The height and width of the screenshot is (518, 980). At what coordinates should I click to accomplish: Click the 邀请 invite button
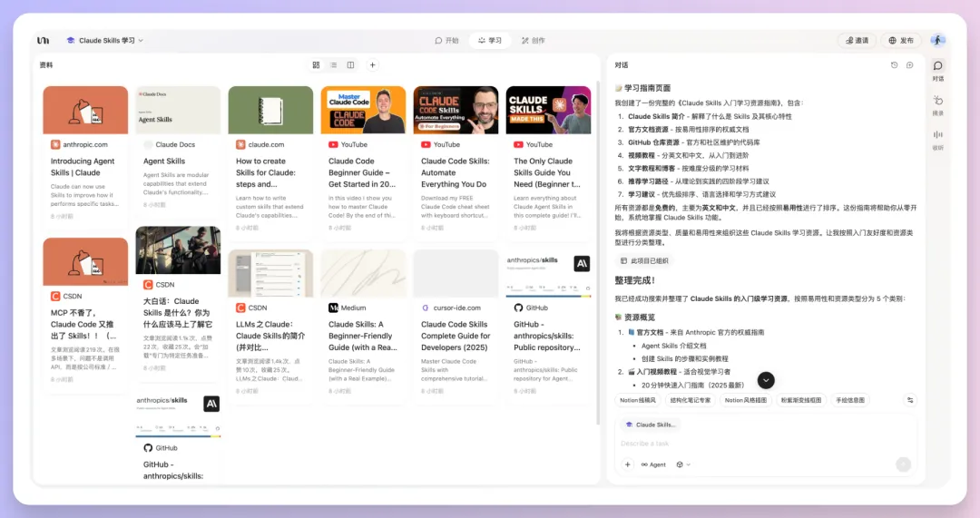point(856,41)
